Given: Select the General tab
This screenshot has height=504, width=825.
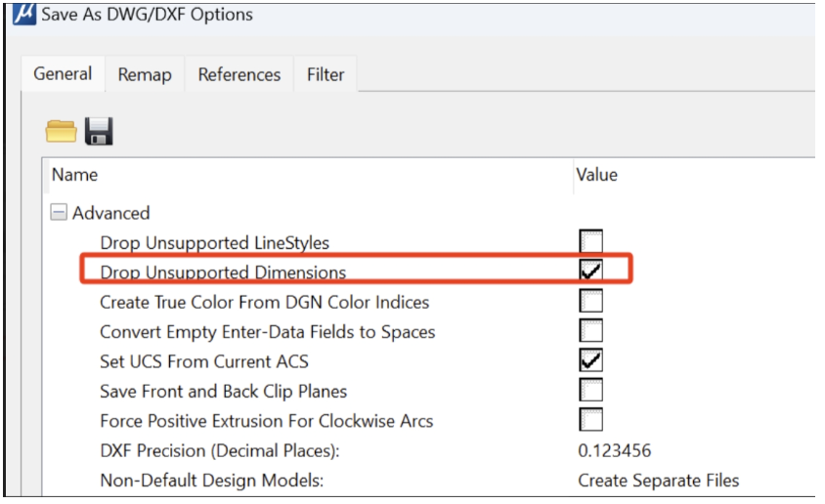Looking at the screenshot, I should [63, 73].
